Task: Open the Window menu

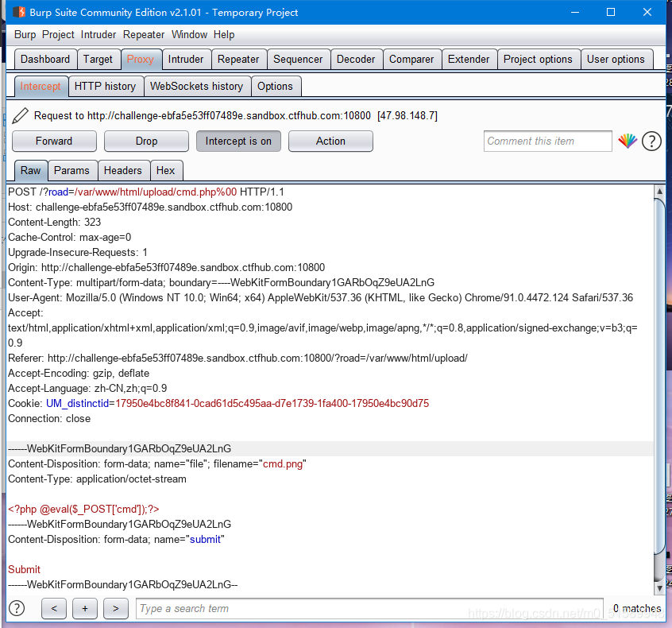Action: tap(189, 35)
